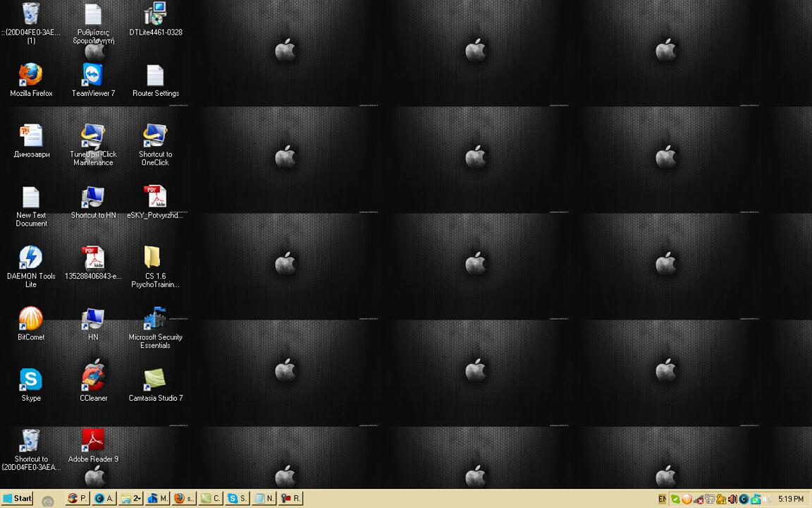Switch to the Skype window in taskbar

point(237,498)
